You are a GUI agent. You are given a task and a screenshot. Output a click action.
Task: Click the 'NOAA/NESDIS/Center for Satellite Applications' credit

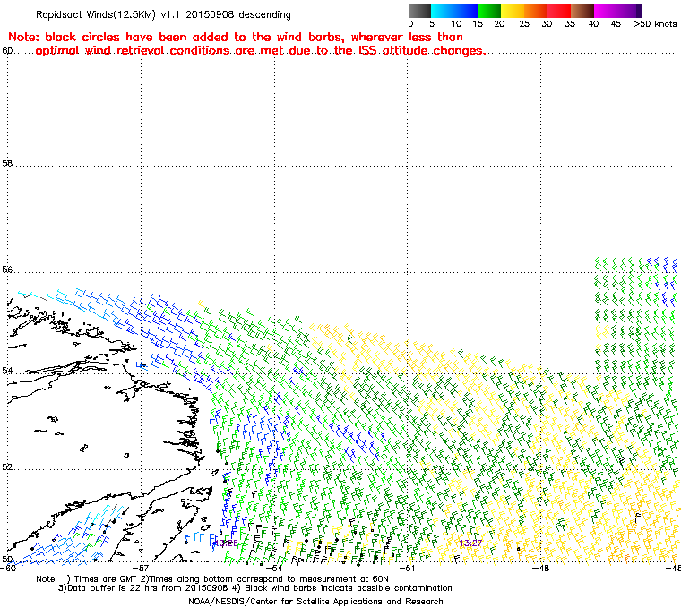tap(315, 602)
